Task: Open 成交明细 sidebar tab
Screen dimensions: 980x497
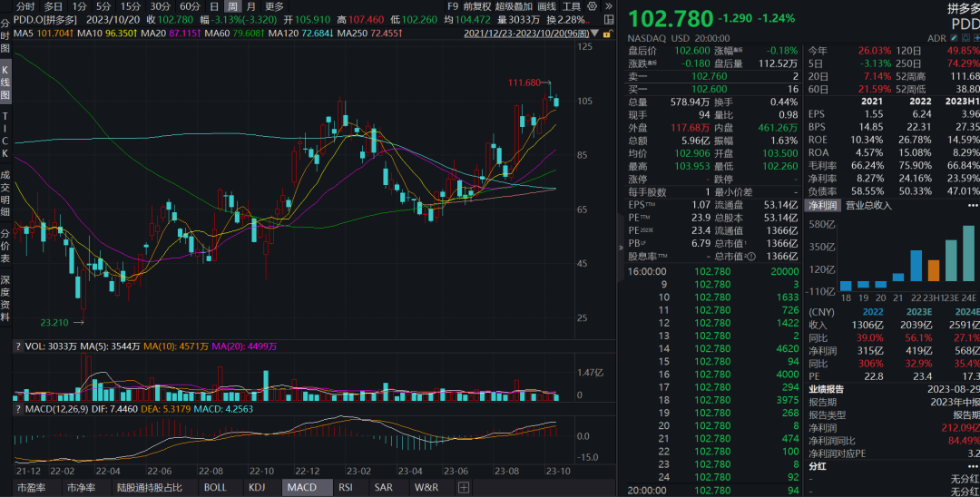Action: click(x=5, y=193)
